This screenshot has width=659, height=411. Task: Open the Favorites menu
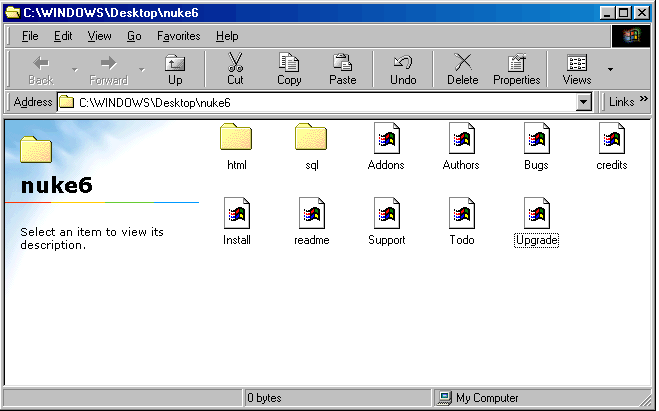coord(178,36)
